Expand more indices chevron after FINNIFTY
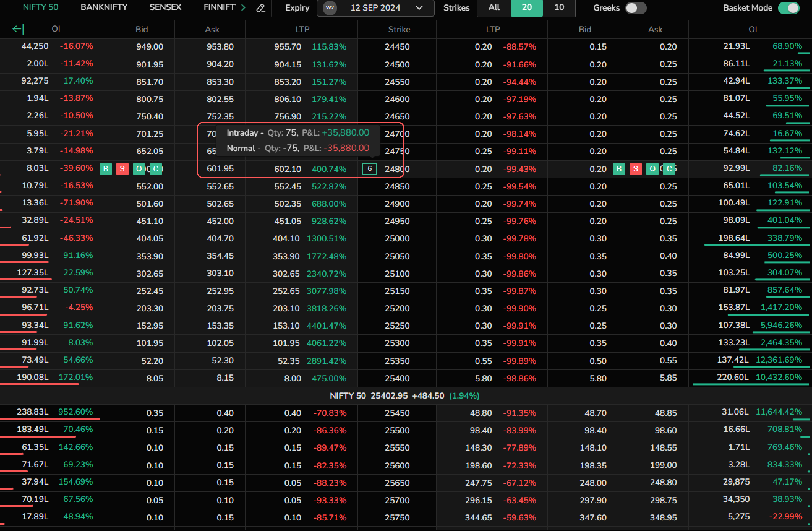The width and height of the screenshot is (812, 531). 243,7
